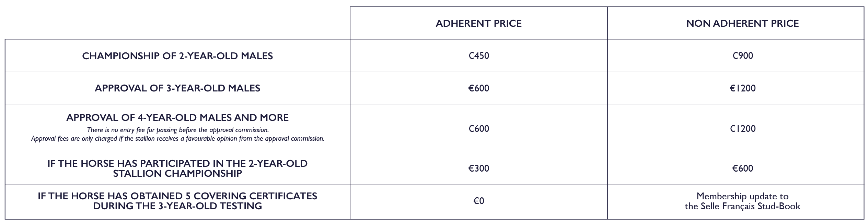Click the €1200 price for 3-year-old males
This screenshot has height=224, width=868.
[x=742, y=88]
